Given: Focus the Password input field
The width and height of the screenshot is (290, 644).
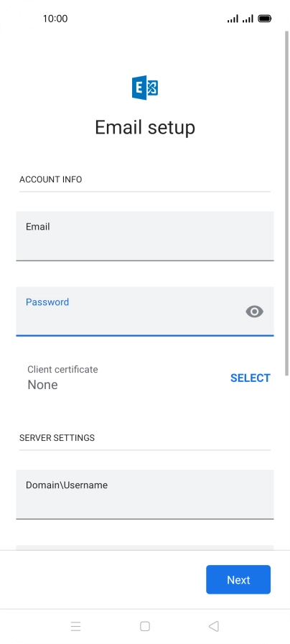Looking at the screenshot, I should 144,312.
